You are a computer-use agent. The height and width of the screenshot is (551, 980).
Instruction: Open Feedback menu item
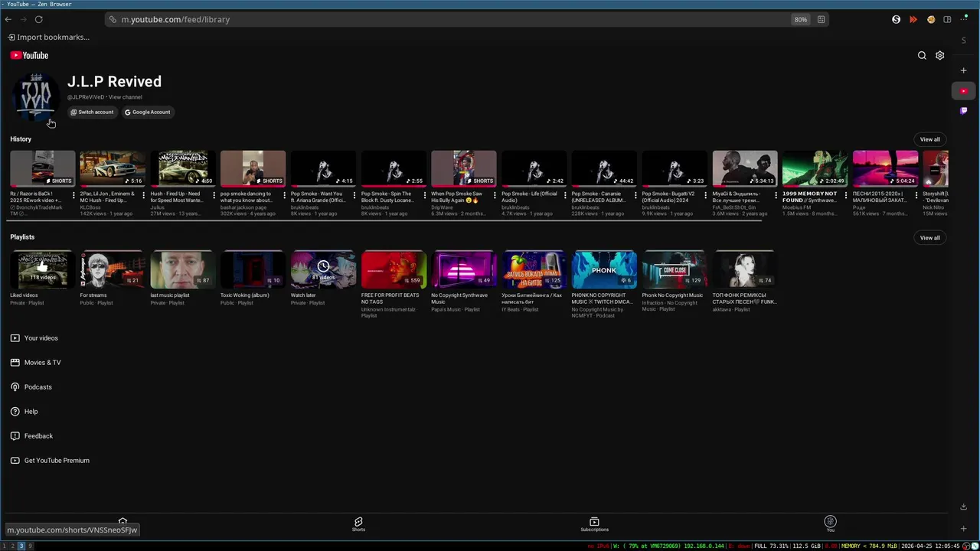(32, 435)
